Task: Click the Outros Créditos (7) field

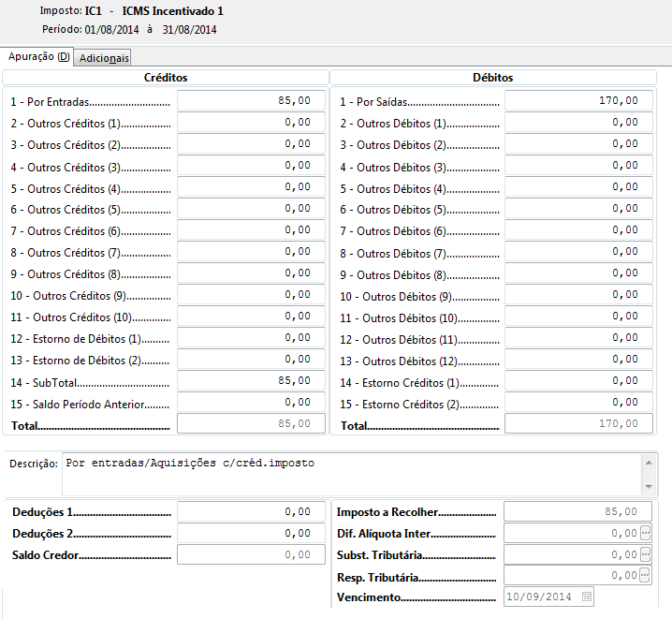Action: point(251,252)
